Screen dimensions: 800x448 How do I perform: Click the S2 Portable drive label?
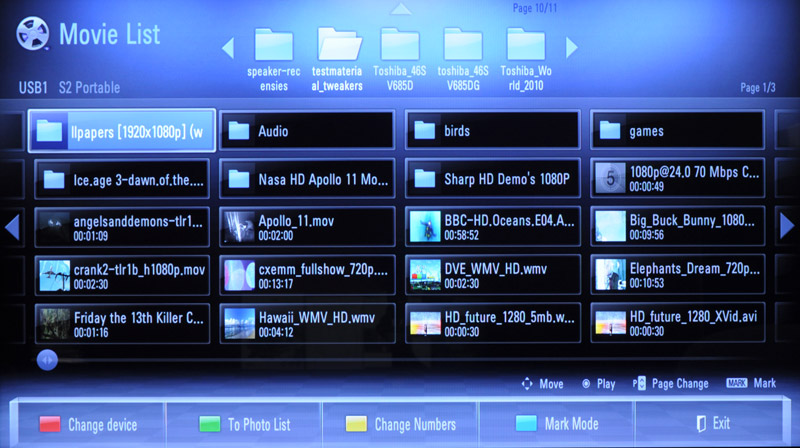pyautogui.click(x=89, y=88)
